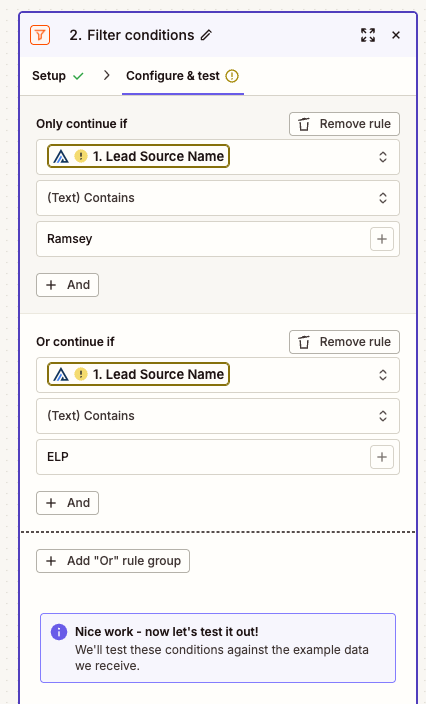Image resolution: width=426 pixels, height=704 pixels.
Task: Open first (Text) Contains condition dropdown
Action: click(218, 198)
